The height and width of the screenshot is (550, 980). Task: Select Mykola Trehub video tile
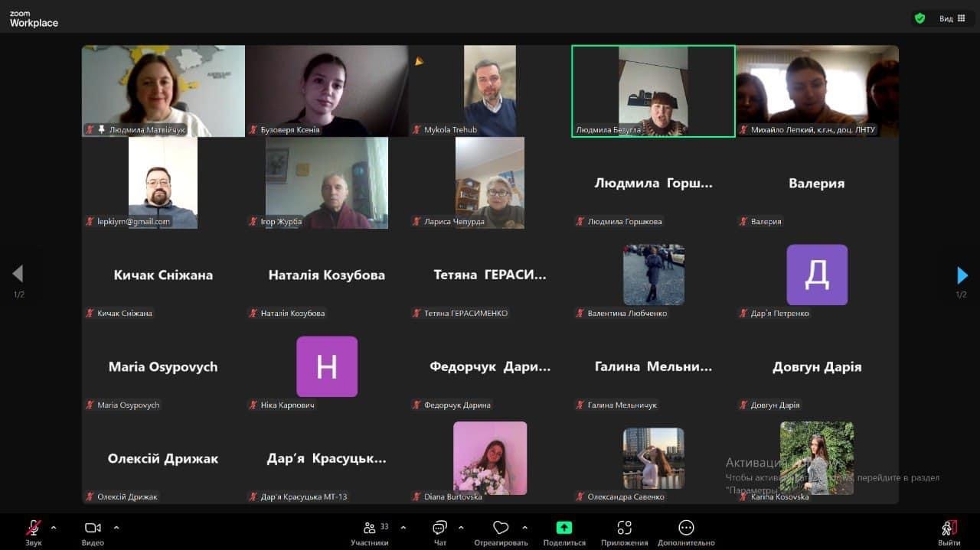(490, 90)
